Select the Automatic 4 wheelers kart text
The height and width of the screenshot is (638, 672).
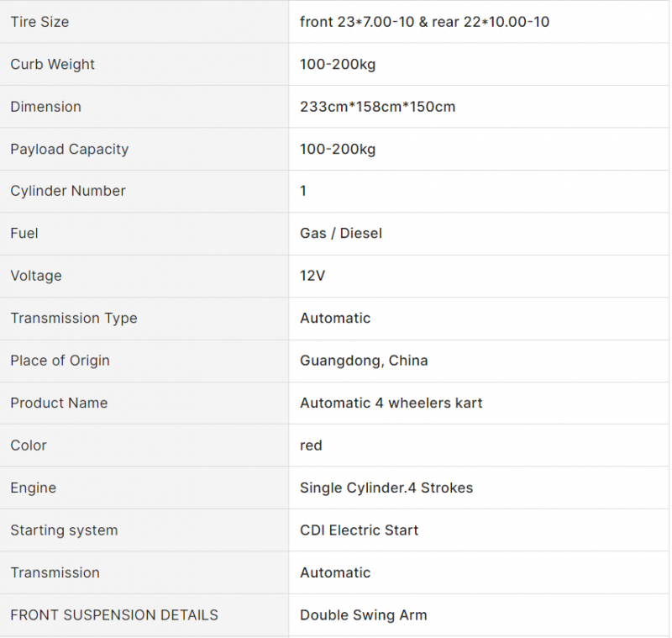391,403
